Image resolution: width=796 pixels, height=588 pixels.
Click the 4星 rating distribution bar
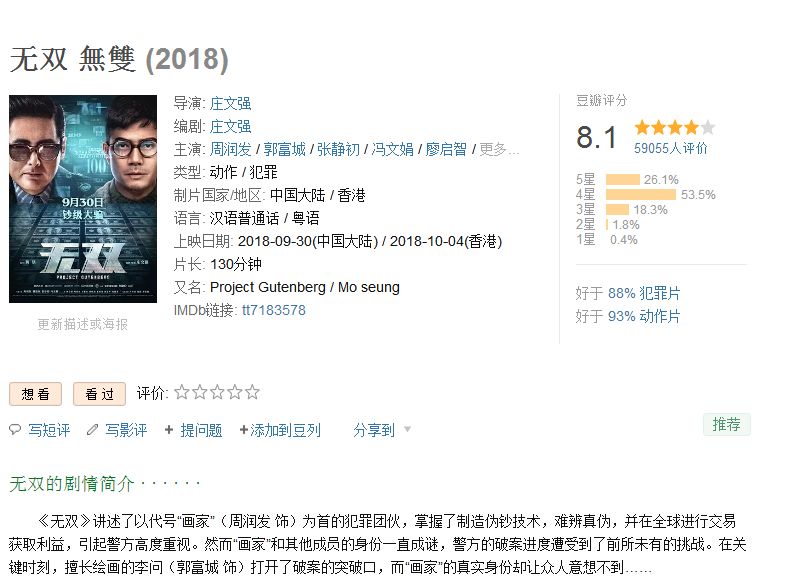click(641, 194)
